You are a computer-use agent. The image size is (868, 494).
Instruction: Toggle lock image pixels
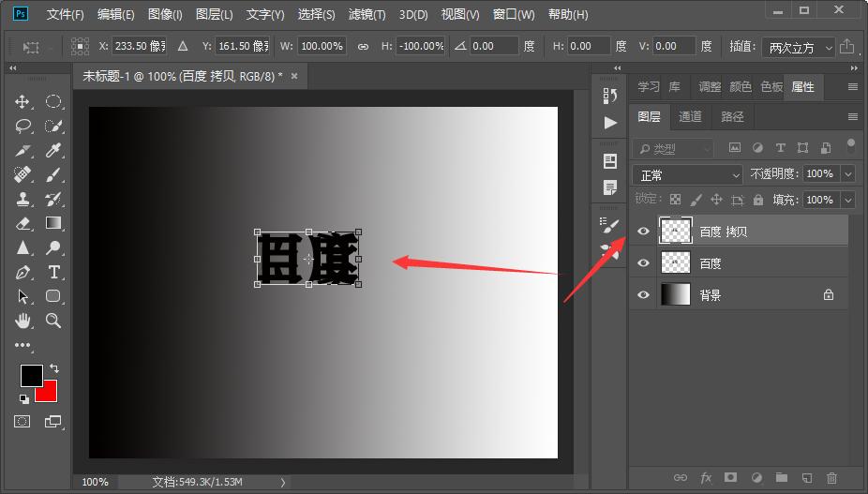click(696, 200)
